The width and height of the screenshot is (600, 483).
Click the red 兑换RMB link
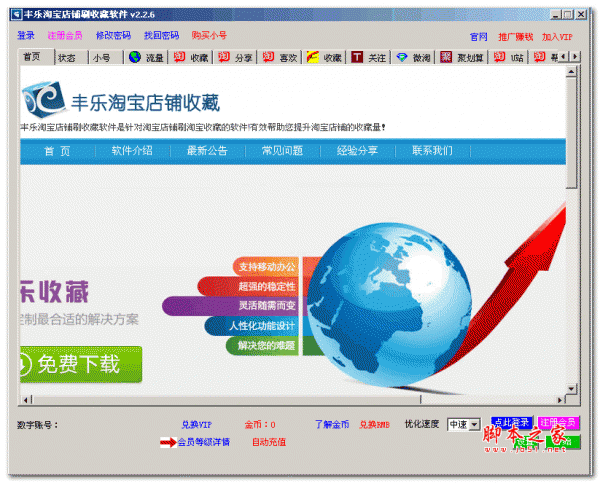374,425
